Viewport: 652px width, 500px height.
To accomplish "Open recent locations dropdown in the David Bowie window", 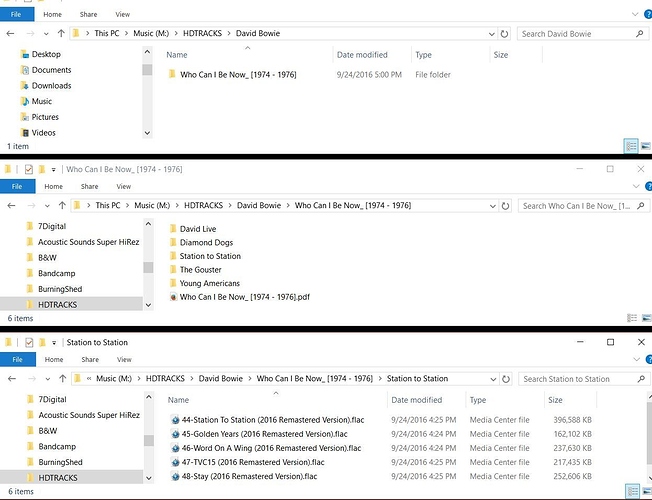I will pyautogui.click(x=46, y=34).
